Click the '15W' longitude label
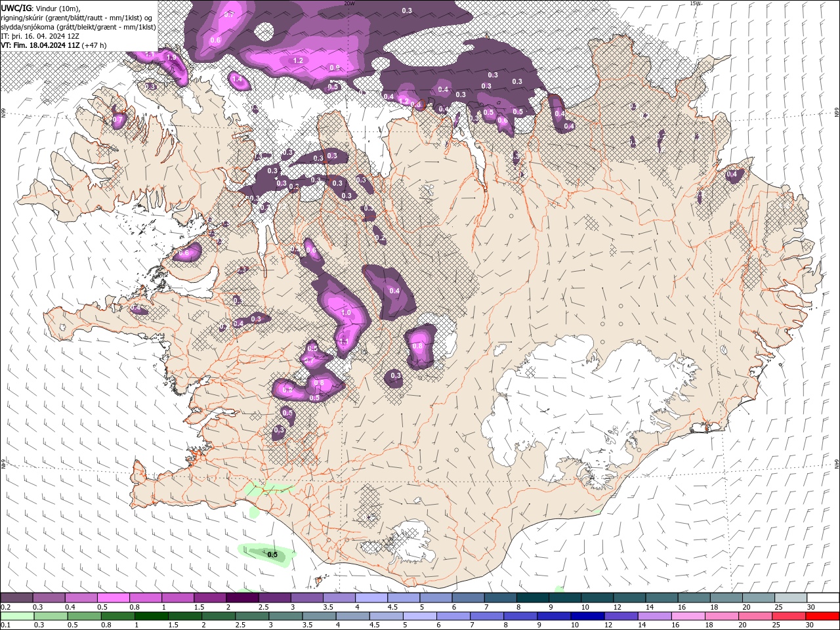Image resolution: width=840 pixels, height=630 pixels. (695, 3)
